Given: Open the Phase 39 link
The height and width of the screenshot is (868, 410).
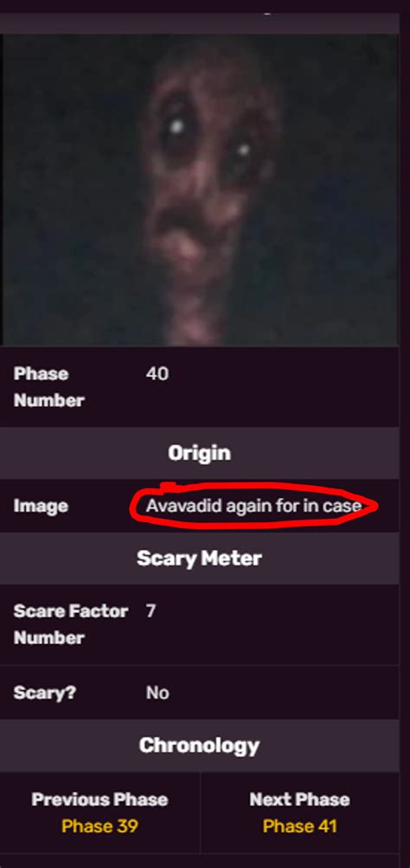Looking at the screenshot, I should tap(99, 827).
